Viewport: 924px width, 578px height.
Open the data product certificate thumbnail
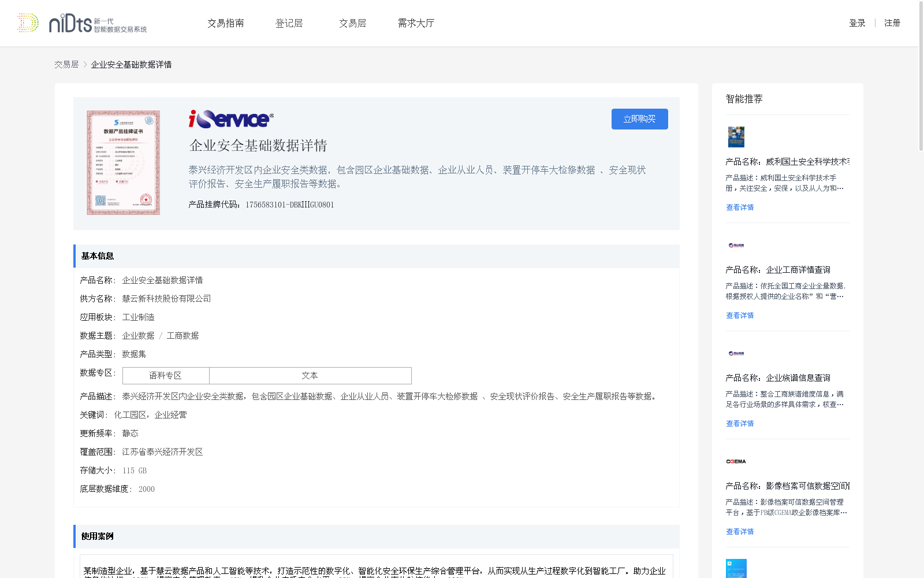(123, 162)
